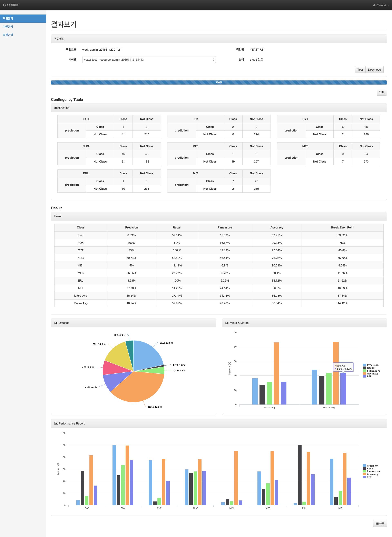Click the EXC blue pie slice

[x=147, y=355]
